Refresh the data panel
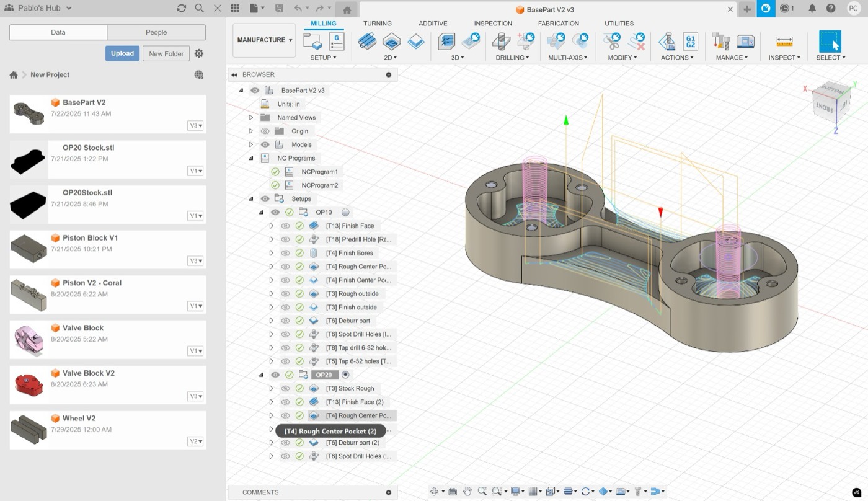 (181, 8)
